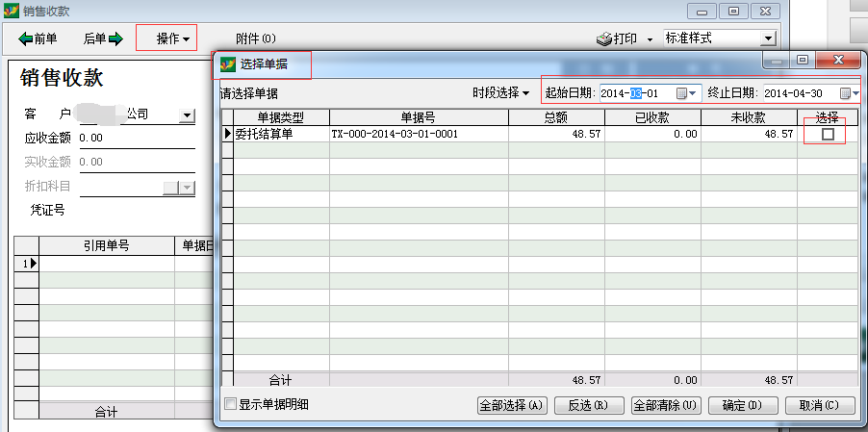This screenshot has width=868, height=432.
Task: Click the 全部清除(U) button
Action: coord(666,405)
